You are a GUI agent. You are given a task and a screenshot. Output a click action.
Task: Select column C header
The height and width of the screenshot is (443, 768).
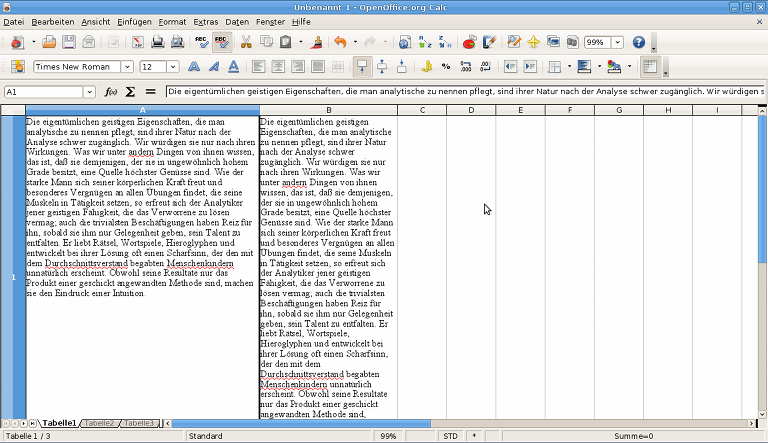click(x=422, y=110)
